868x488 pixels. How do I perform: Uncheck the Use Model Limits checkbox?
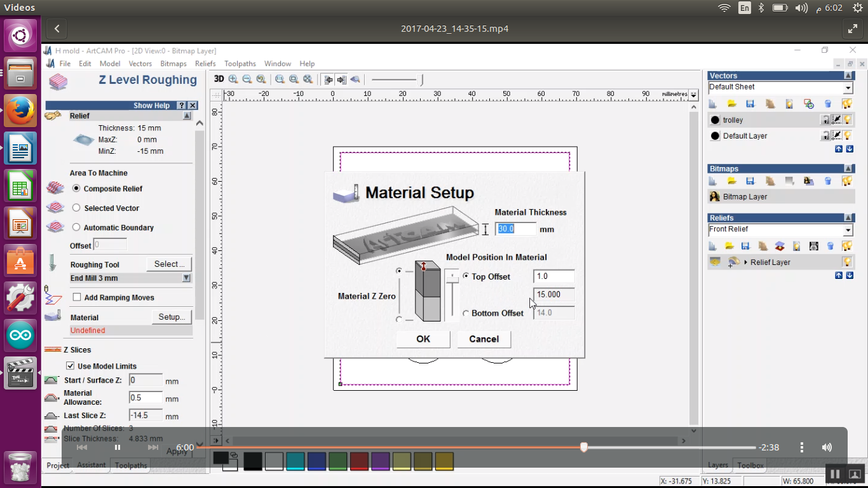[x=71, y=366]
